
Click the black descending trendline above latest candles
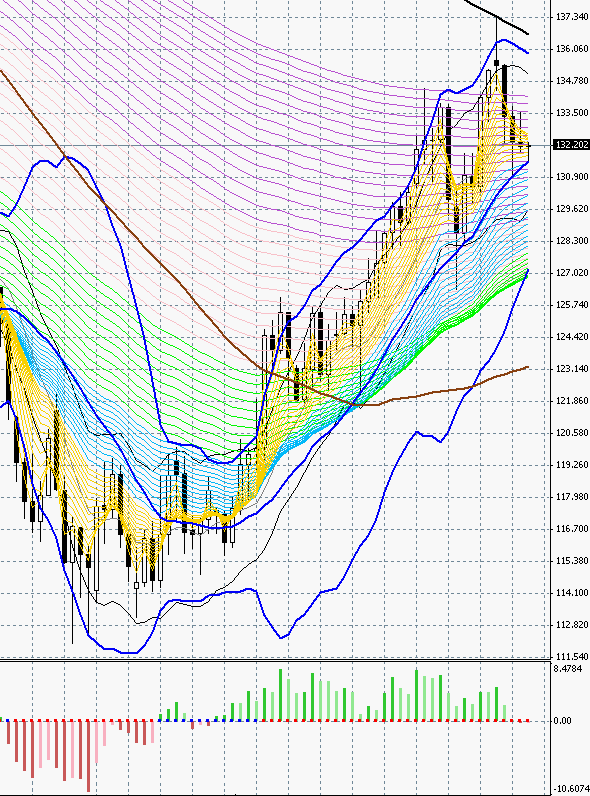pos(498,18)
